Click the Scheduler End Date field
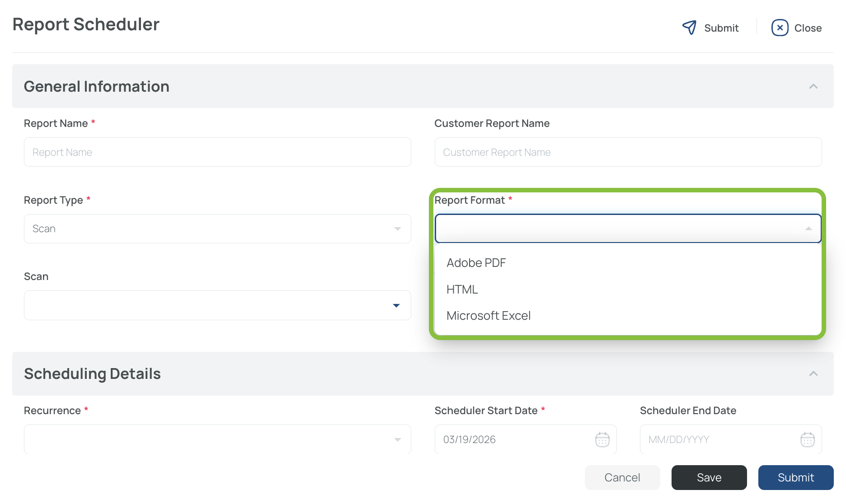 pos(731,439)
